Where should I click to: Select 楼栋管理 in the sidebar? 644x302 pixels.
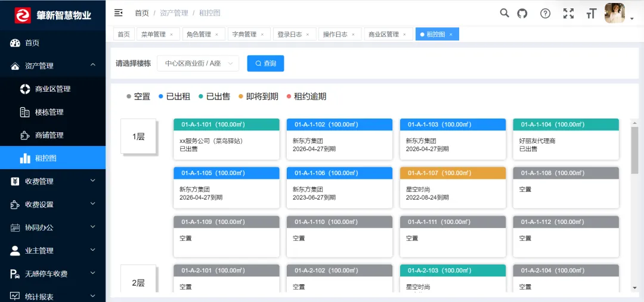tap(49, 112)
